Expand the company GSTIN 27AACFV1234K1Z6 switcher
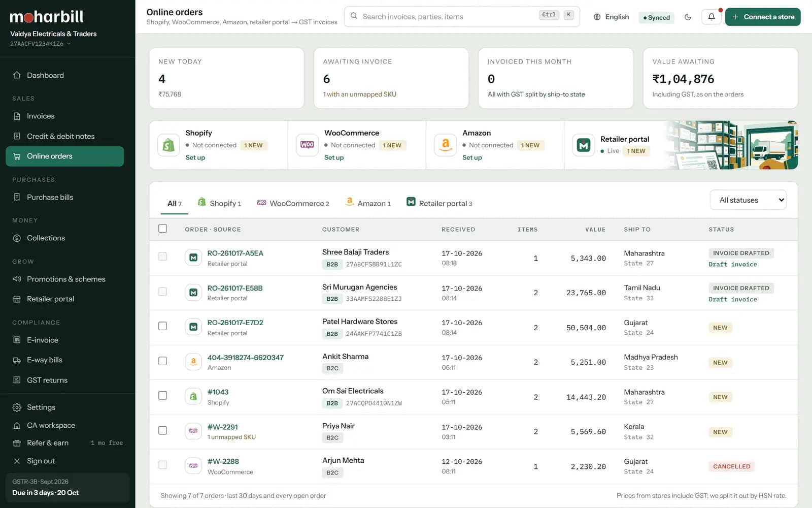This screenshot has width=812, height=508. tap(40, 44)
